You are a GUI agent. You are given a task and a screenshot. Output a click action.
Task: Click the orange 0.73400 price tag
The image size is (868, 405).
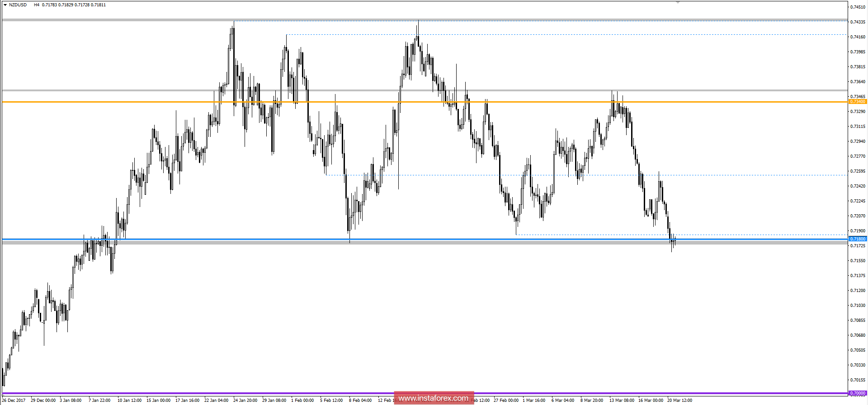[857, 102]
